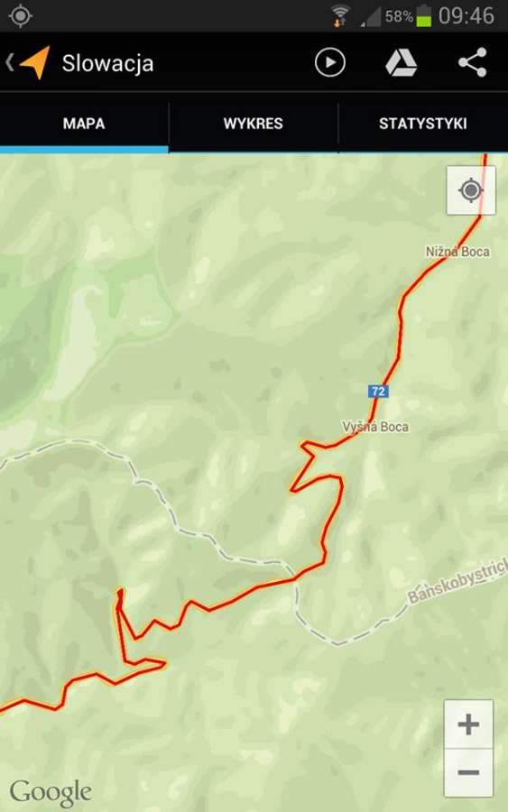Tap the battery indicator in status bar
Screen dimensions: 508x812
(x=423, y=16)
